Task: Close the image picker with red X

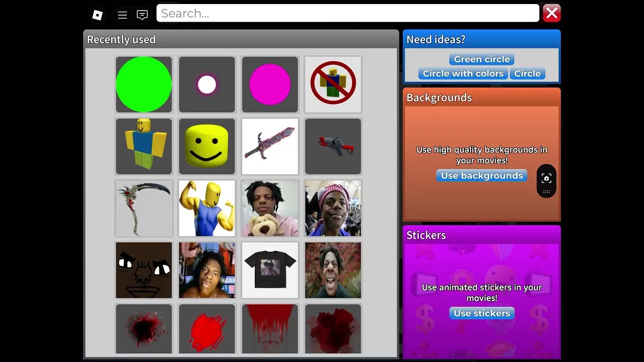Action: coord(552,14)
